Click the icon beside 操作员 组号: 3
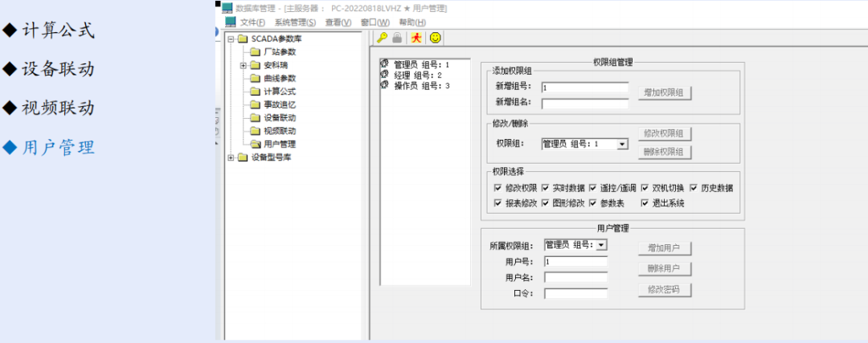 [384, 85]
